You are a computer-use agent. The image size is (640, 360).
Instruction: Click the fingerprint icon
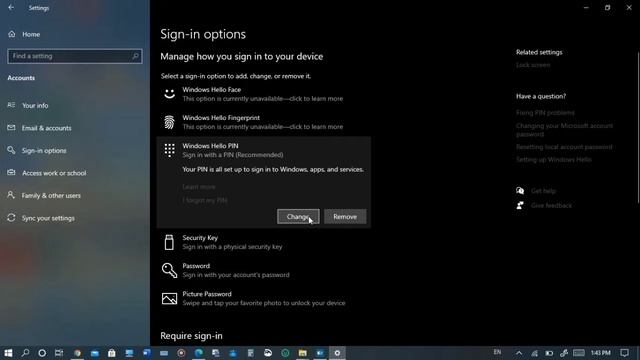(x=169, y=122)
